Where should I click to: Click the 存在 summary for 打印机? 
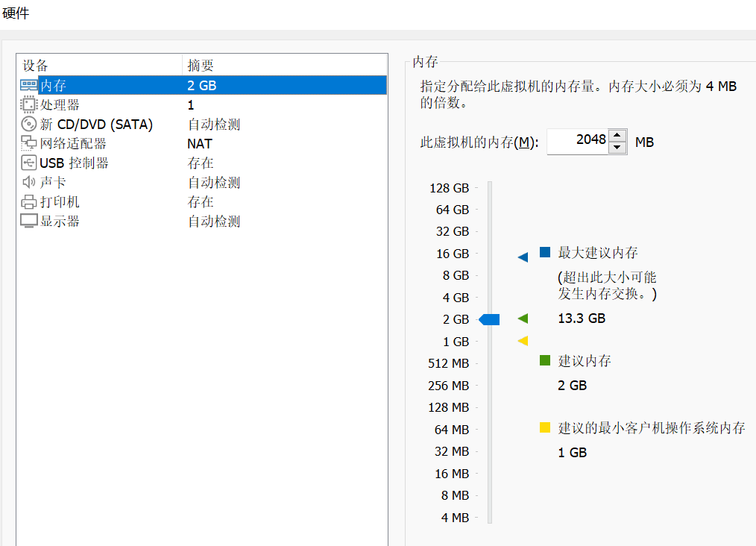(200, 201)
